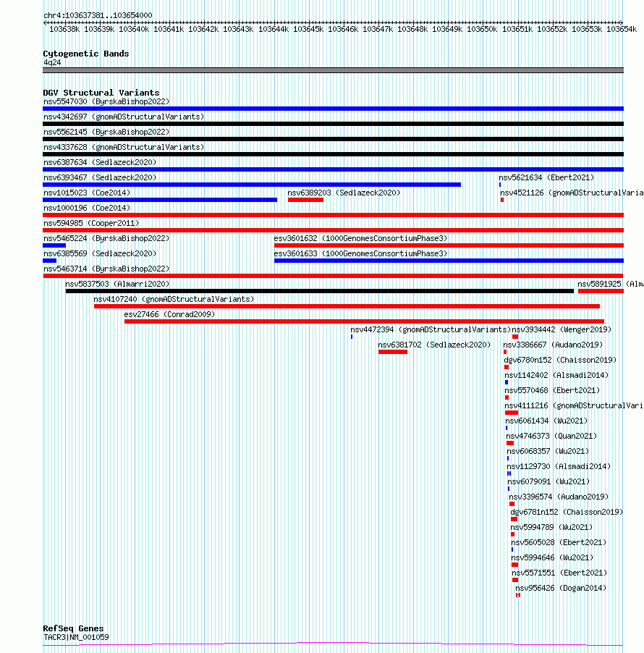
Task: Click the DGV Structural Variants track title
Action: [x=101, y=93]
